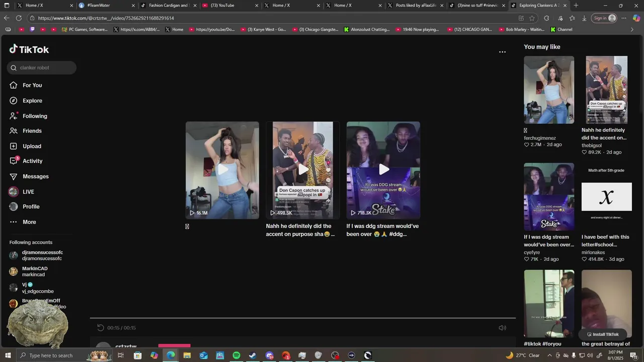The height and width of the screenshot is (362, 644).
Task: Open browser Settings and more menu
Action: point(624,18)
